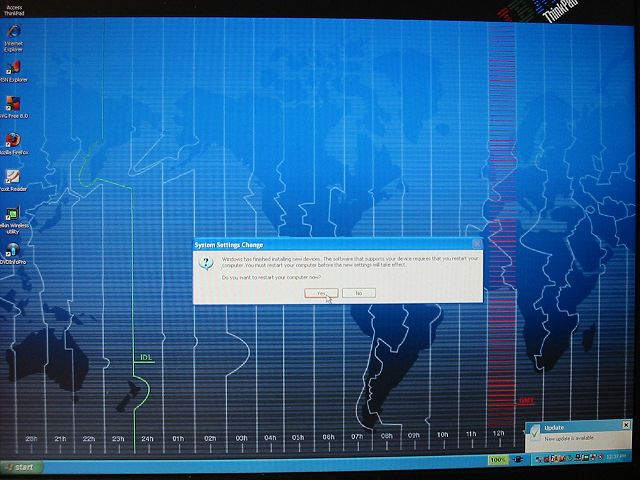640x480 pixels.
Task: Click No to skip restarting now
Action: (x=358, y=293)
